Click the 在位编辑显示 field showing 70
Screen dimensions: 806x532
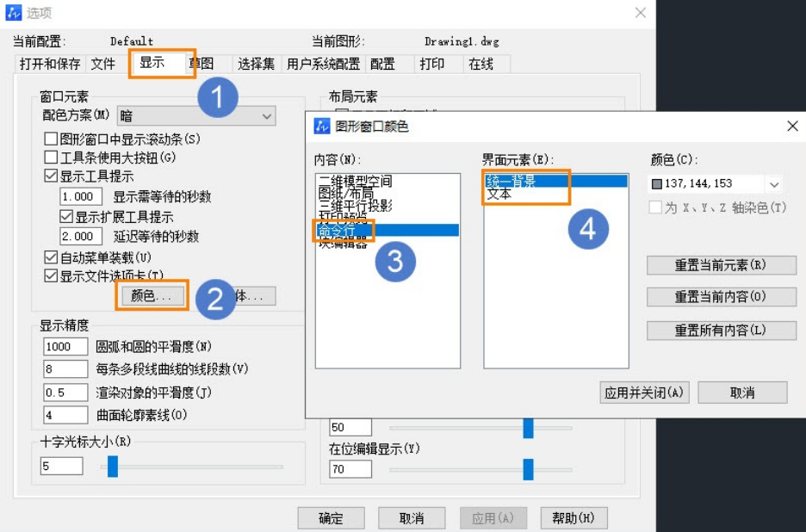coord(350,469)
